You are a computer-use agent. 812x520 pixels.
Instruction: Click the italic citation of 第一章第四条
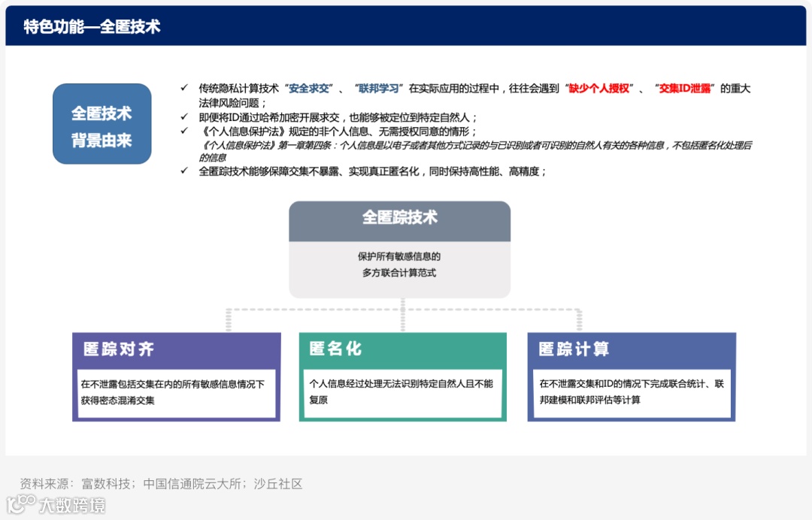click(x=475, y=151)
